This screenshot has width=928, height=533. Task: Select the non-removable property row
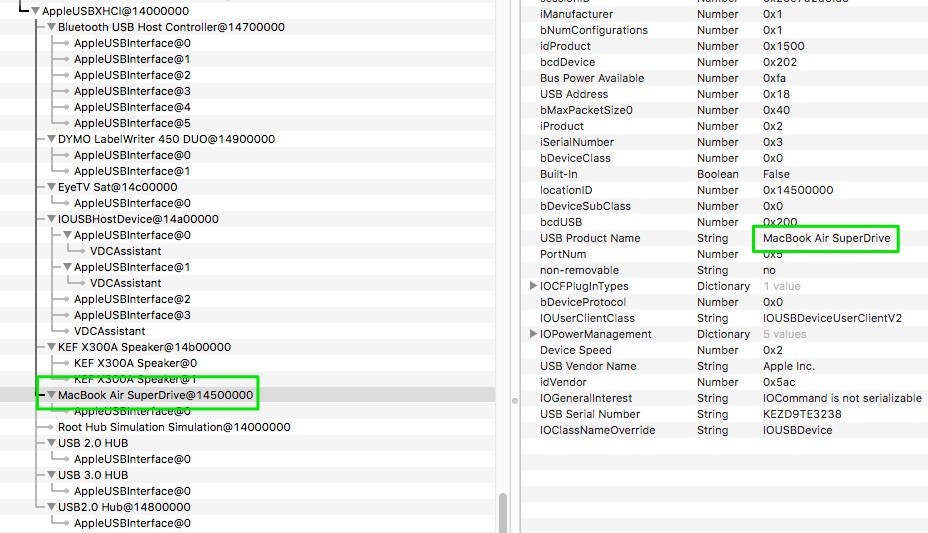point(724,270)
